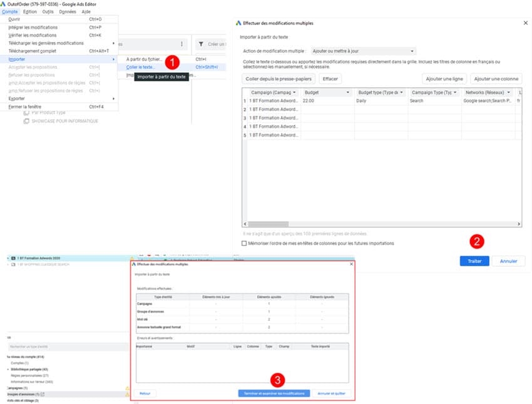Open the Données menu

click(x=68, y=11)
